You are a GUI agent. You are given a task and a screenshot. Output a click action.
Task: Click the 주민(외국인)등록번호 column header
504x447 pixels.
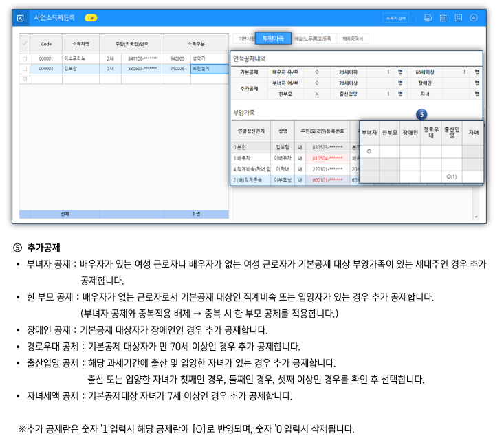tap(322, 131)
